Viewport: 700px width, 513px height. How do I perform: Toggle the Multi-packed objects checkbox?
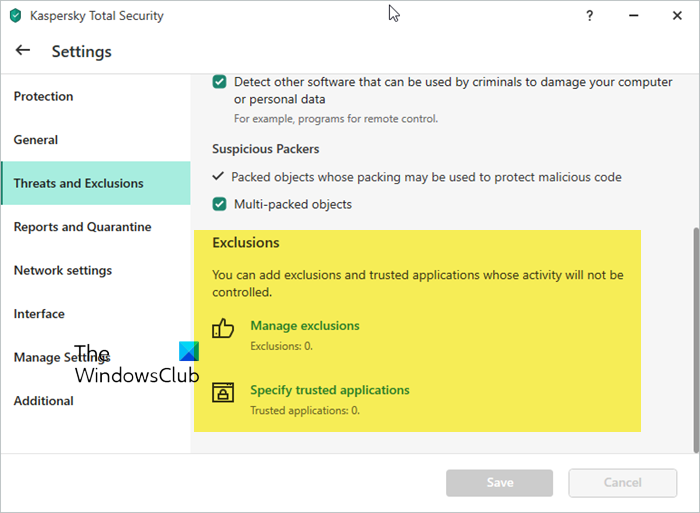pyautogui.click(x=219, y=205)
